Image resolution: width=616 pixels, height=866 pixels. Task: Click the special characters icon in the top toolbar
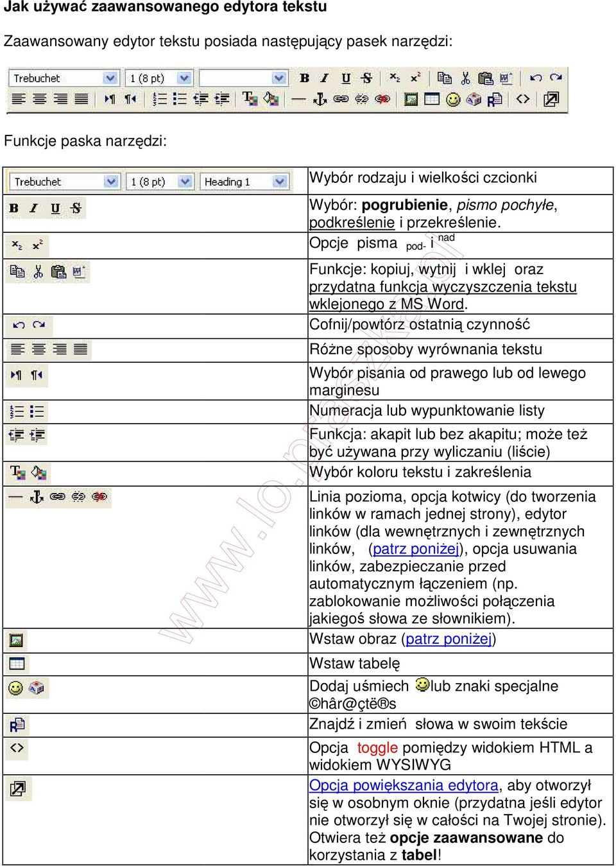coord(474,100)
